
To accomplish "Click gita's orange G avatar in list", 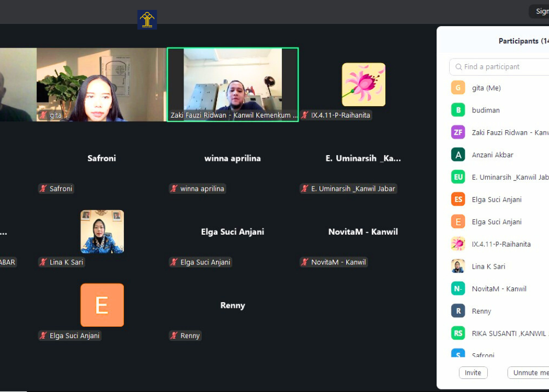I will pos(458,88).
